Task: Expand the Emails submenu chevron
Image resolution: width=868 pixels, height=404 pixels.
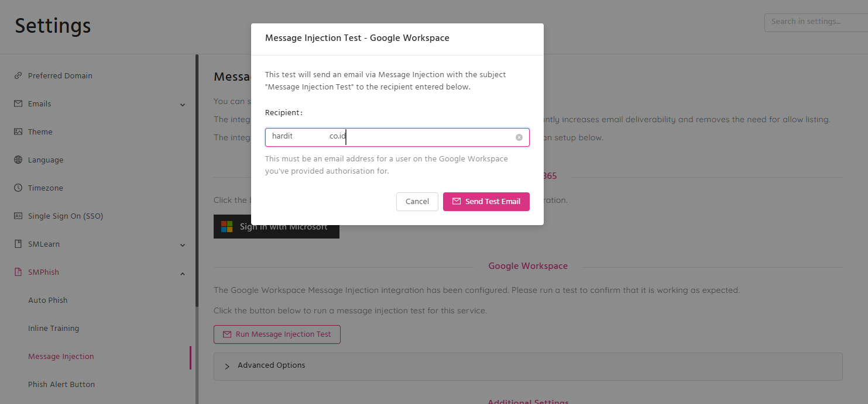Action: (183, 105)
